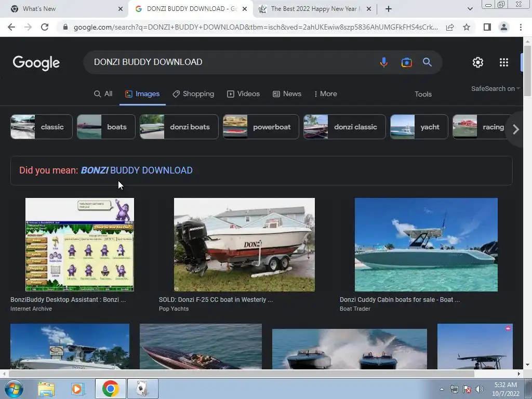
Task: Click the magnifier search icon in search box
Action: tap(427, 62)
